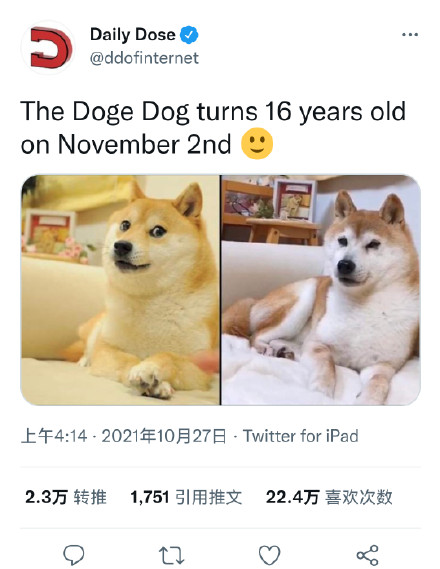Click the Twitter for iPad source label

pyautogui.click(x=300, y=436)
